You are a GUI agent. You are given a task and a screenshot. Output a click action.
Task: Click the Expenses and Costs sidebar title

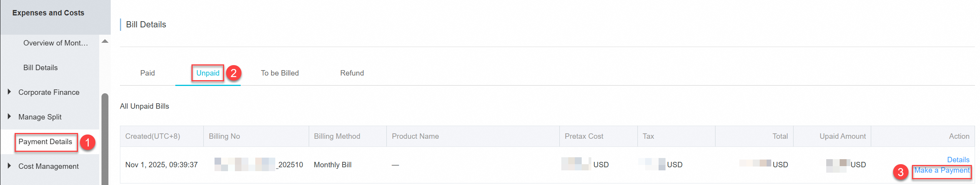[x=48, y=13]
